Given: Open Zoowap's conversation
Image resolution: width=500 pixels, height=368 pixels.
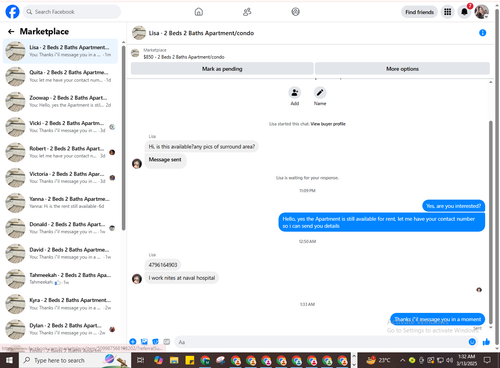Looking at the screenshot, I should 60,102.
